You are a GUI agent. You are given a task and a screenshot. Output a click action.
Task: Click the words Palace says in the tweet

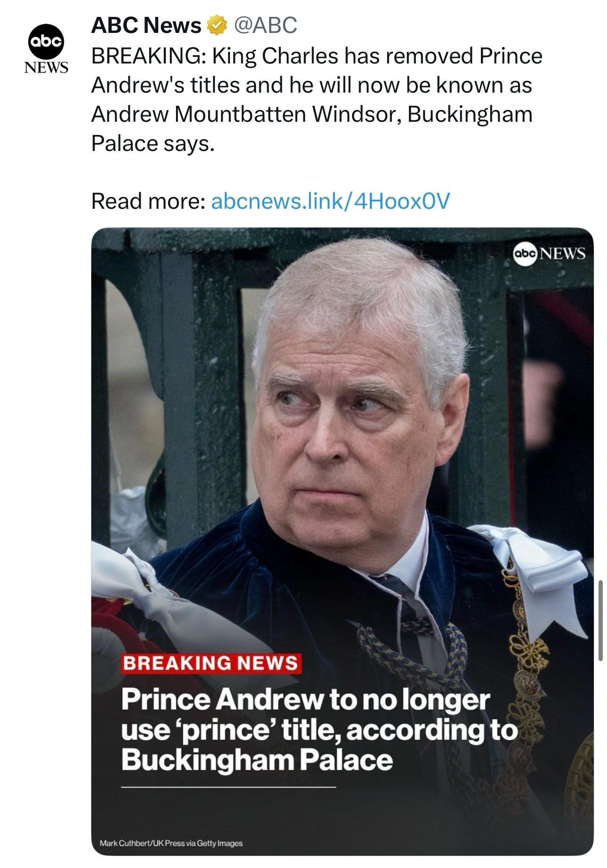pos(153,144)
